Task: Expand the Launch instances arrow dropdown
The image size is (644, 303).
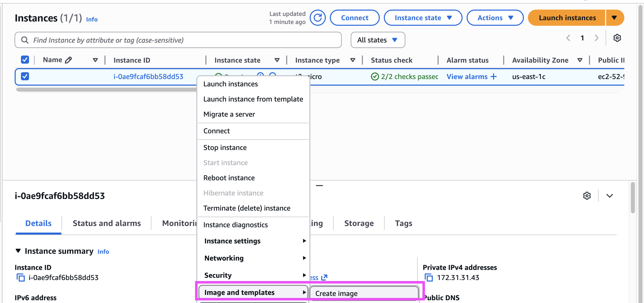Action: [614, 18]
